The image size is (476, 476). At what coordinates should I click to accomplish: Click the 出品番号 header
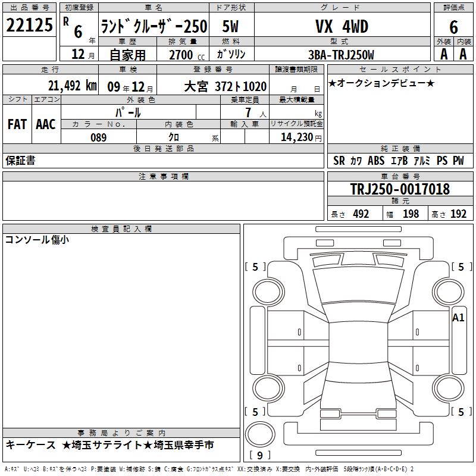click(29, 8)
